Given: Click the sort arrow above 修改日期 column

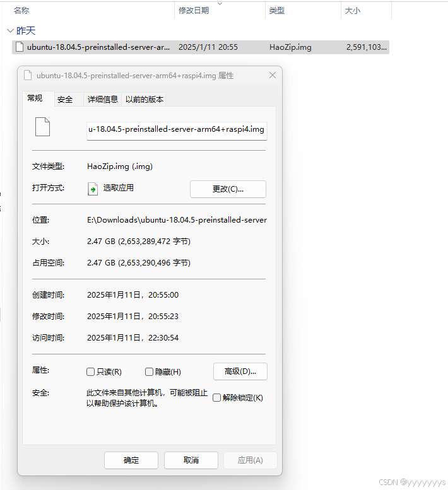Looking at the screenshot, I should coord(220,4).
